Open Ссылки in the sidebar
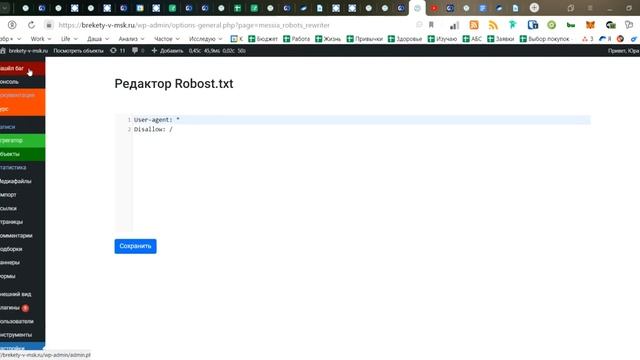Viewport: 640px width, 360px height. [x=22, y=208]
